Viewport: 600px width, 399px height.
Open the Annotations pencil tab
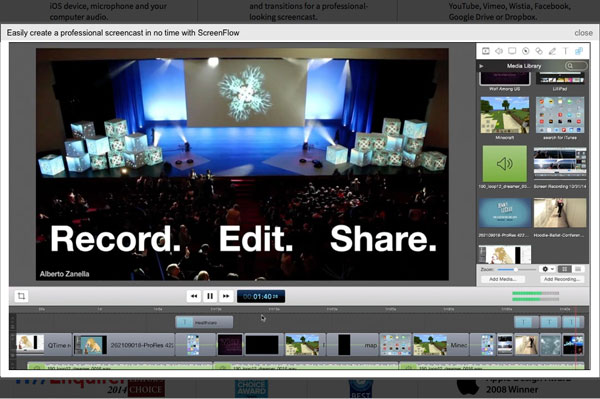(x=552, y=51)
